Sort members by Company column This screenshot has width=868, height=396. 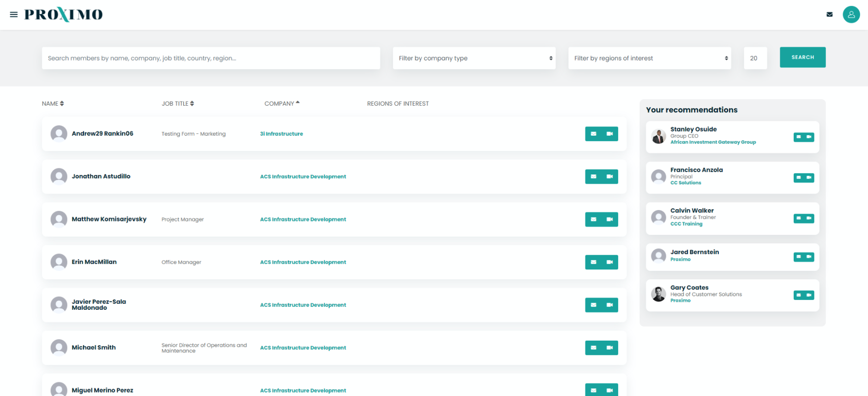click(x=282, y=103)
